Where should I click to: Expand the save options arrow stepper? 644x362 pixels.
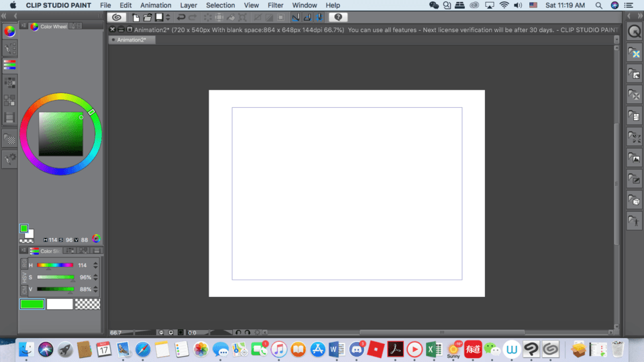coord(168,17)
